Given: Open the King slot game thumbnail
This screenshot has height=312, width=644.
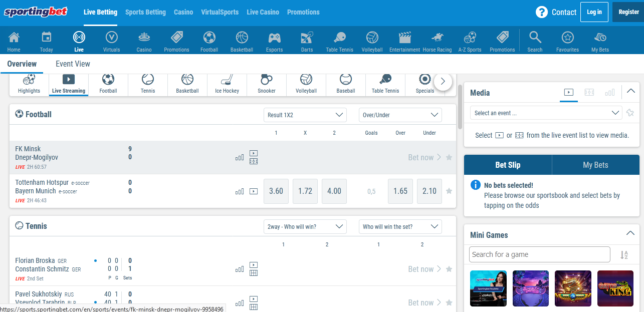Looking at the screenshot, I should click(x=615, y=288).
